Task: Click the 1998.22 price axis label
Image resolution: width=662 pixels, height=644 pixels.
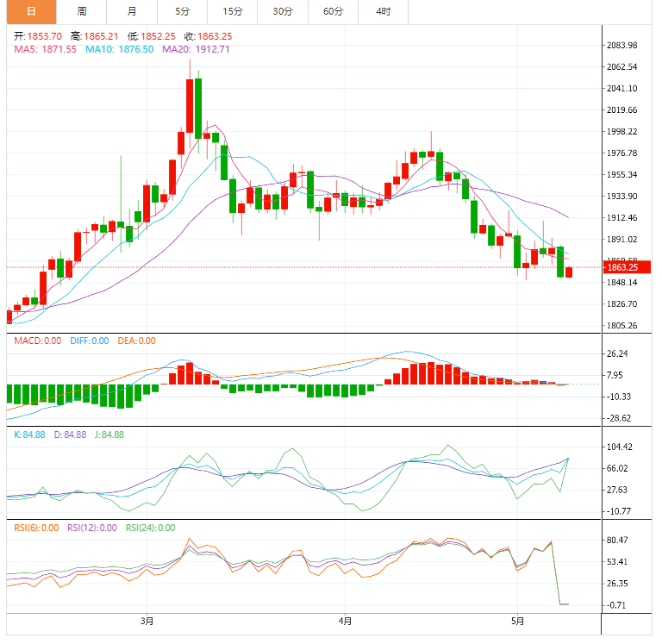Action: pyautogui.click(x=621, y=131)
